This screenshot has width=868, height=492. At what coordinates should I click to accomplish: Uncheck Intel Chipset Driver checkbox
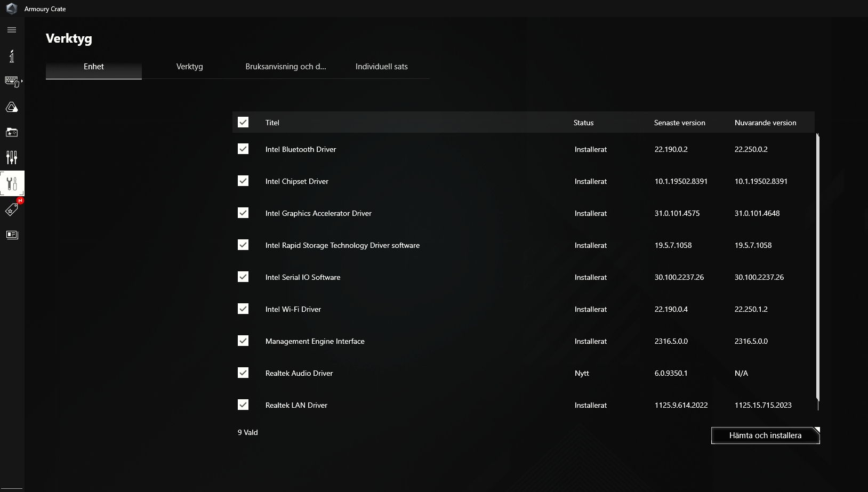point(243,181)
